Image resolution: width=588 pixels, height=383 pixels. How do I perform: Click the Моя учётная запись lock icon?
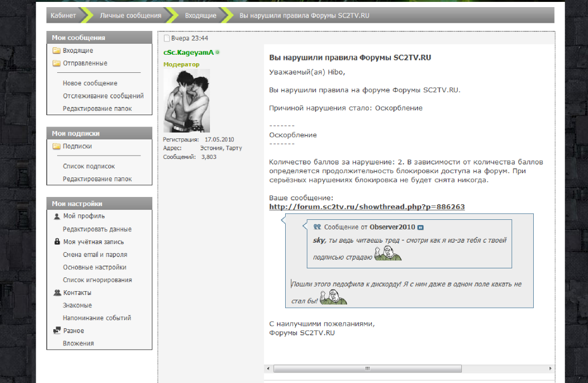[x=57, y=242]
